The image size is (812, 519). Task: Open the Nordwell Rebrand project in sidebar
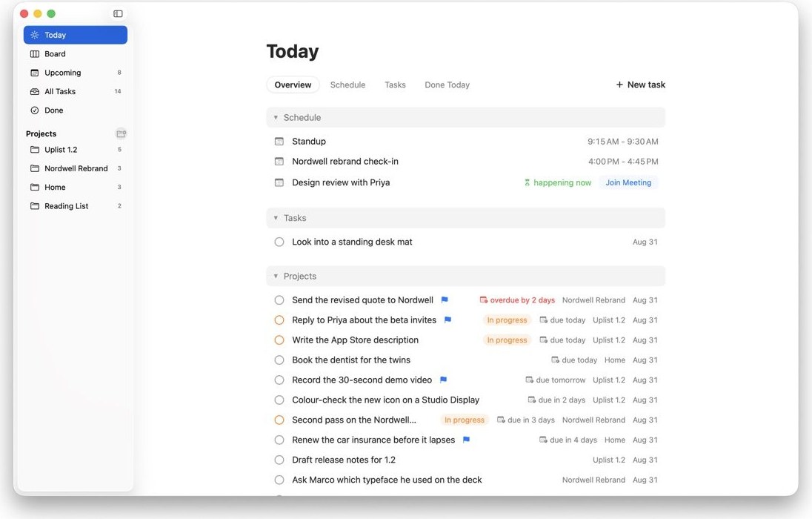76,168
